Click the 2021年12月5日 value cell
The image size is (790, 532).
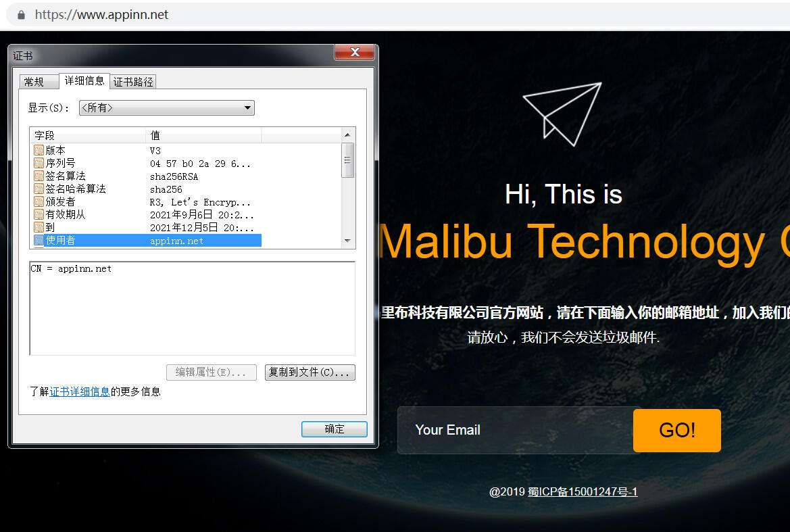tap(201, 228)
